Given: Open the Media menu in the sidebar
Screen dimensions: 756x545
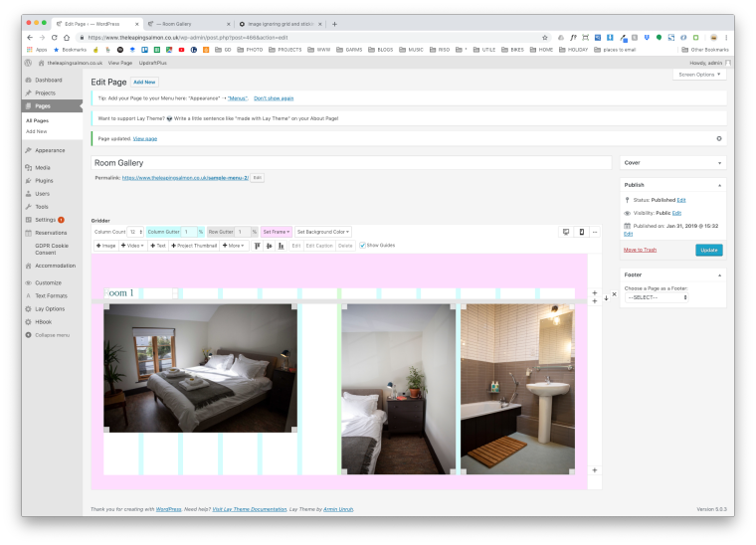Looking at the screenshot, I should pos(43,167).
